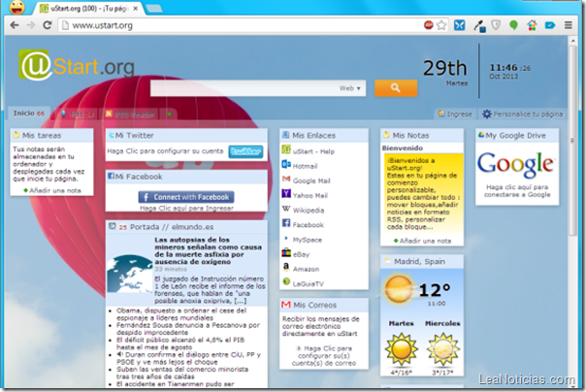Open the Web search type dropdown

pyautogui.click(x=350, y=88)
